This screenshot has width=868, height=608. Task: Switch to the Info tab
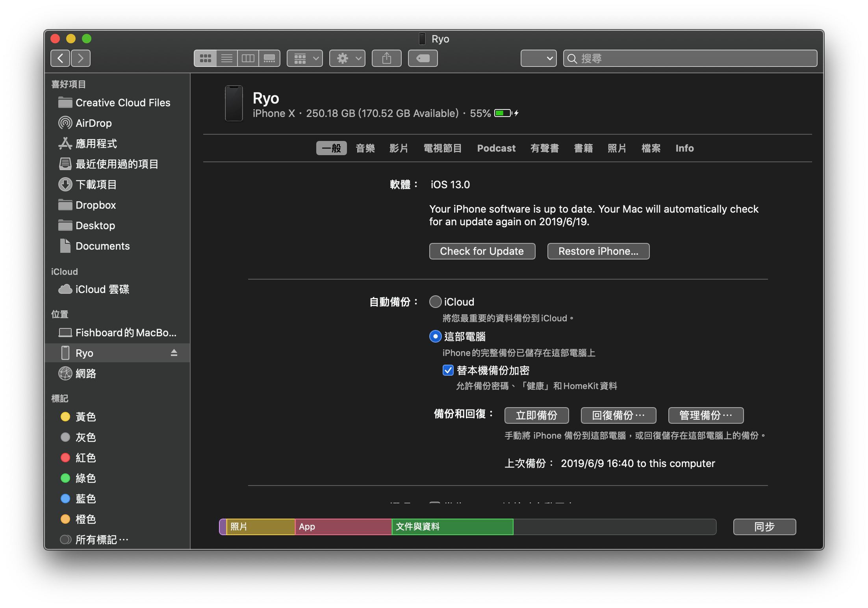[x=684, y=148]
